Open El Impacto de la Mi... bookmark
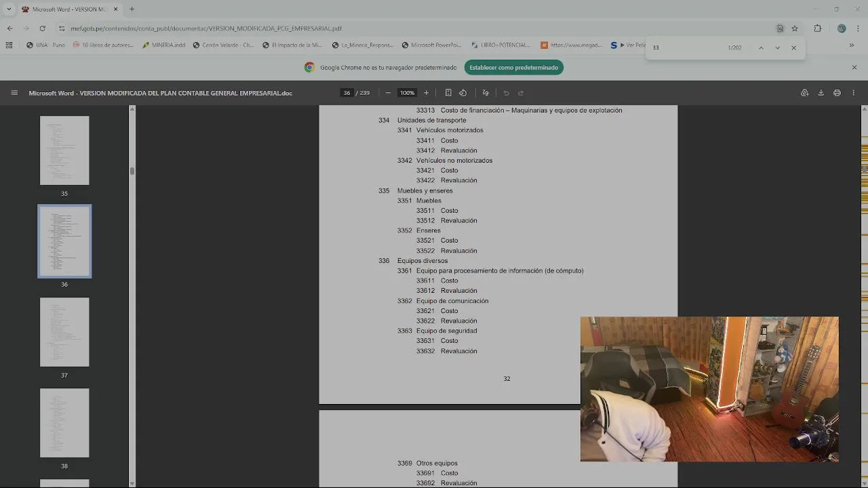The height and width of the screenshot is (488, 868). coord(292,45)
